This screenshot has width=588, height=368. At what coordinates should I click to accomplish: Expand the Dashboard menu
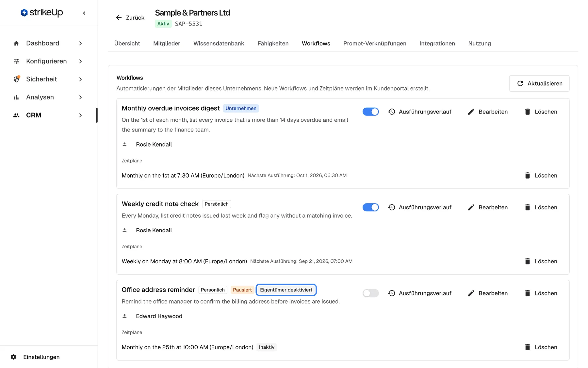point(80,44)
